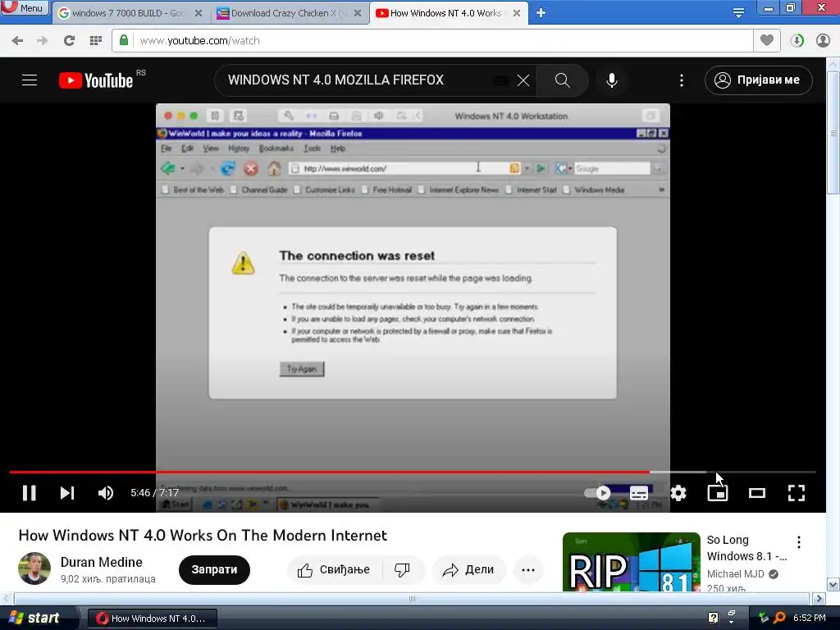Open YouTube settings three-dot menu

(682, 80)
